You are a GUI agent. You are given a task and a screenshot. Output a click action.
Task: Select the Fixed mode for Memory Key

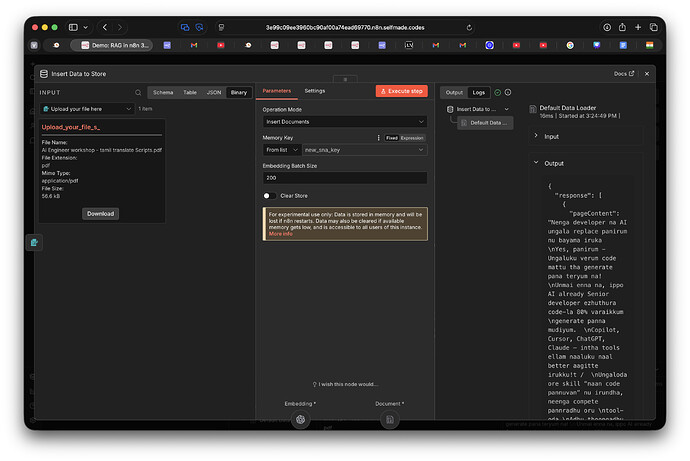click(x=392, y=138)
